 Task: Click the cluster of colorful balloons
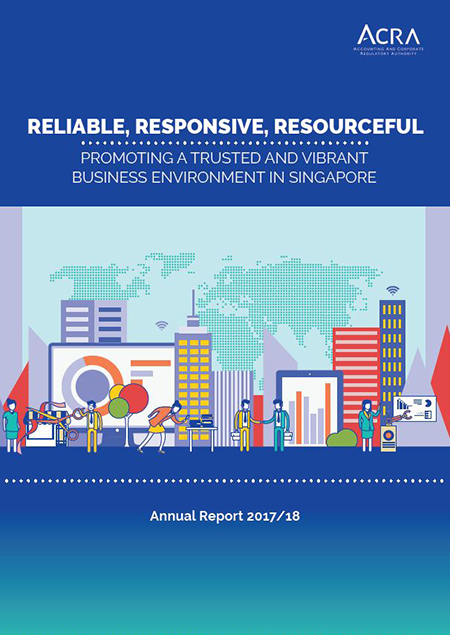[128, 399]
